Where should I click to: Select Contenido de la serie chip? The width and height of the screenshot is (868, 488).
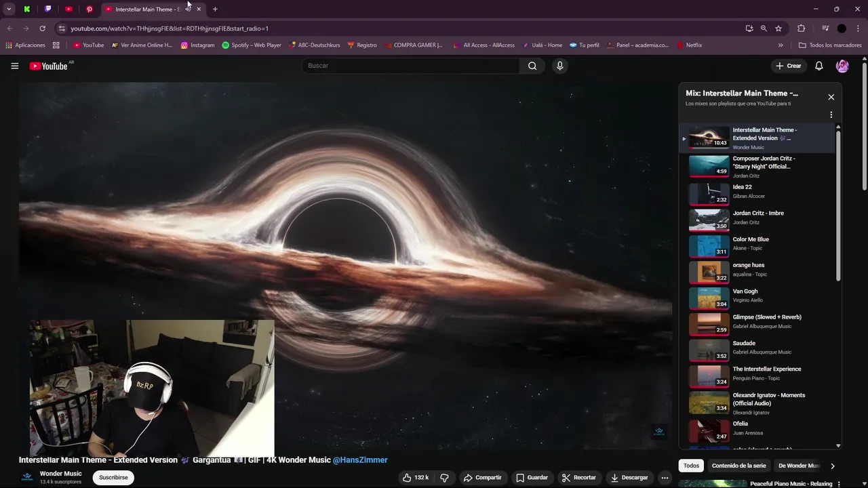pos(738,466)
